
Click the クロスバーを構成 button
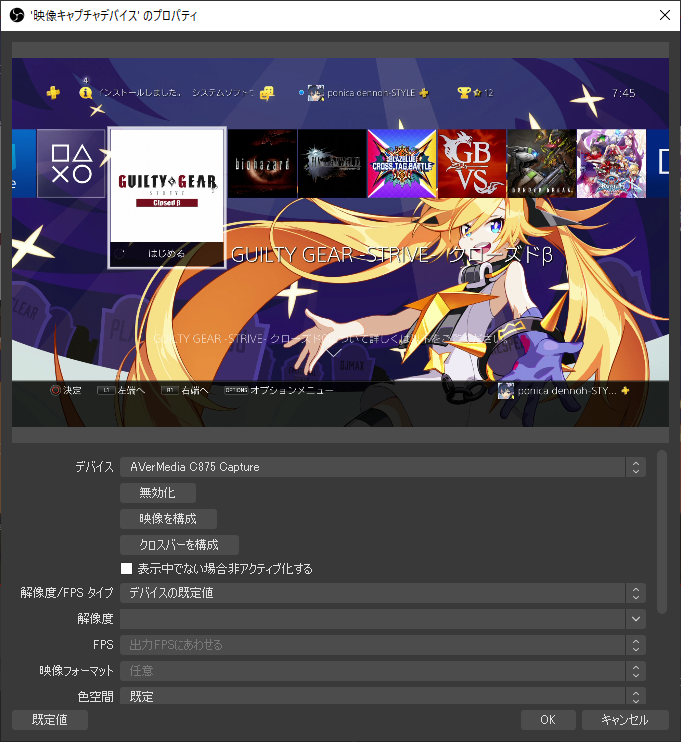pyautogui.click(x=179, y=545)
